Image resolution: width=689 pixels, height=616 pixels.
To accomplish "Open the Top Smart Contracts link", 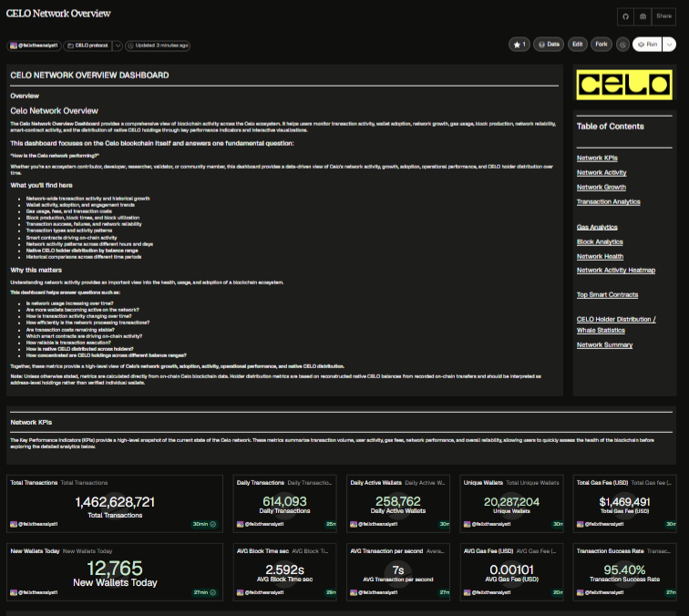I will pos(607,295).
